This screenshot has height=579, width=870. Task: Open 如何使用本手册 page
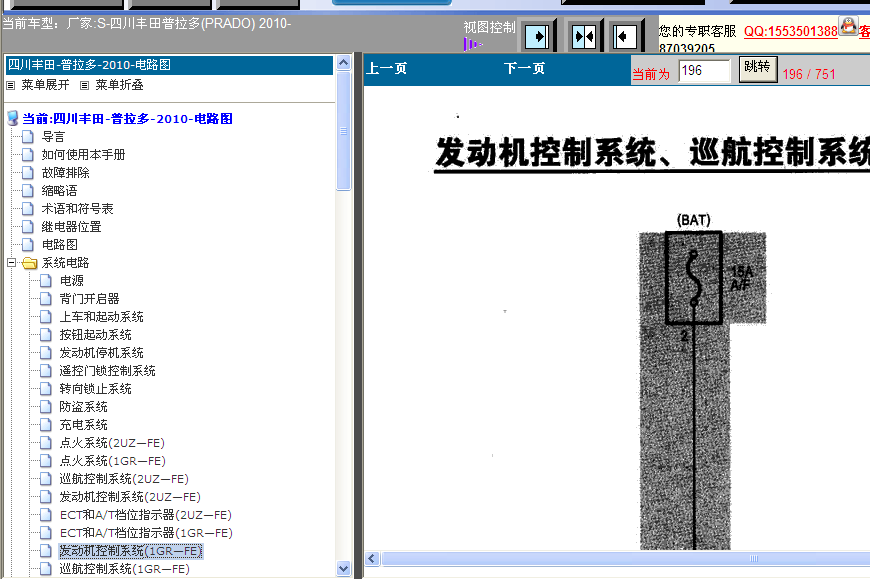pos(83,155)
